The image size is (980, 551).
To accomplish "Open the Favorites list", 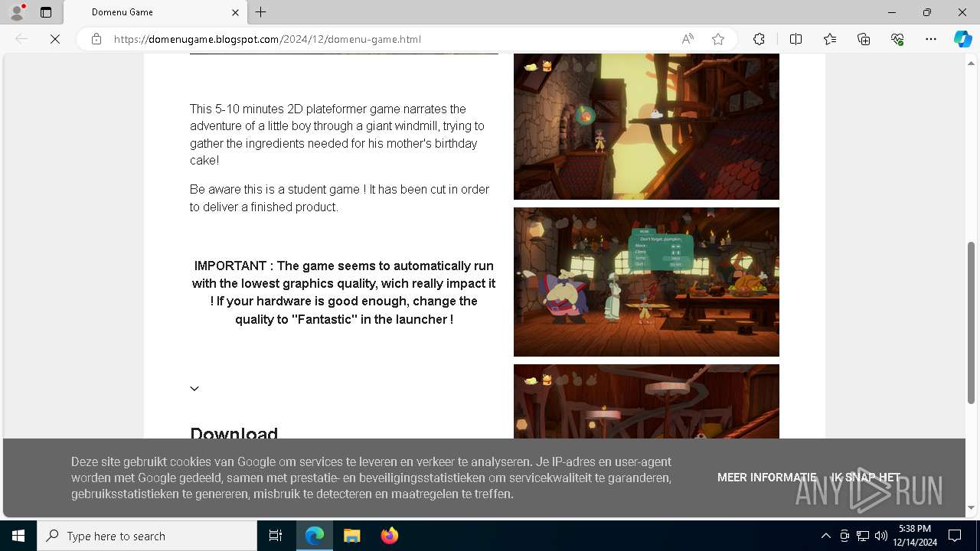I will pyautogui.click(x=830, y=39).
